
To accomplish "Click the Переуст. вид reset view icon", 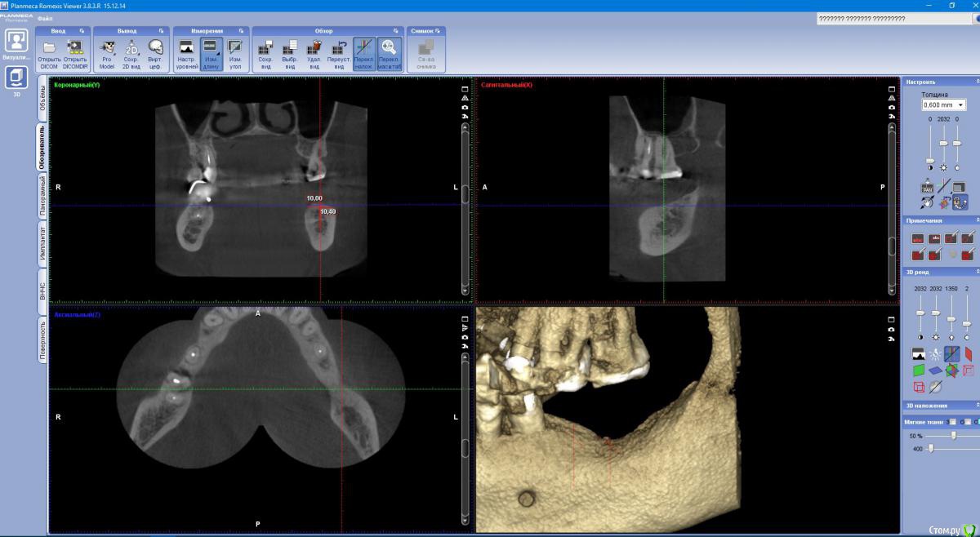I will [x=338, y=50].
